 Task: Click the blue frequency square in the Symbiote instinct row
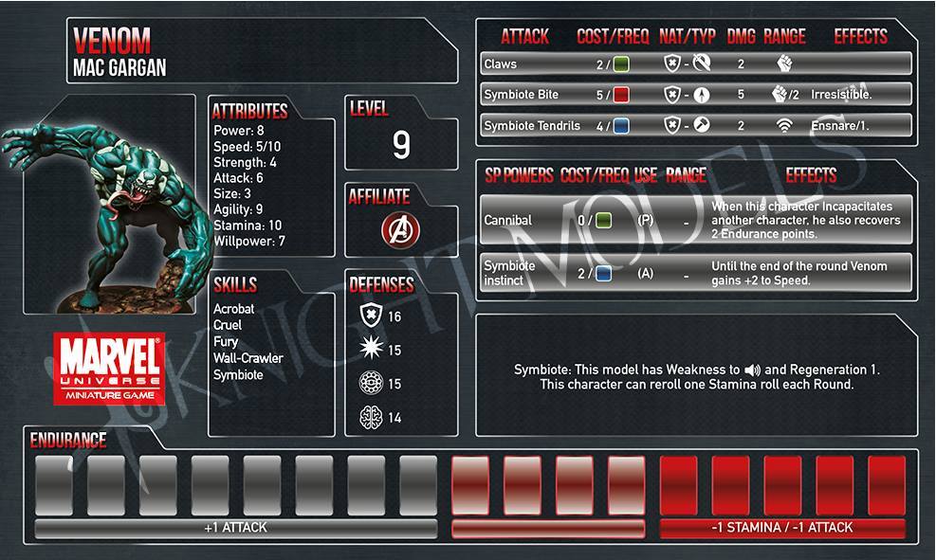[x=603, y=273]
